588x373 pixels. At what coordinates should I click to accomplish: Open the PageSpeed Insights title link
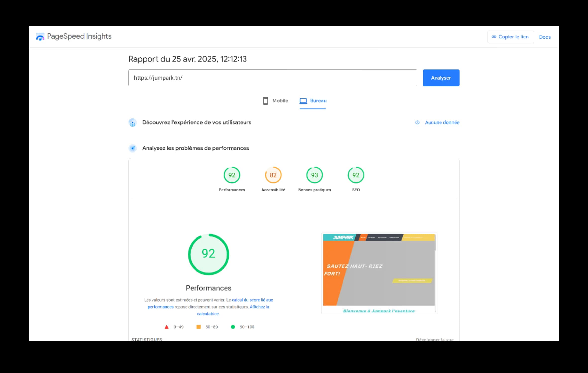pyautogui.click(x=79, y=36)
